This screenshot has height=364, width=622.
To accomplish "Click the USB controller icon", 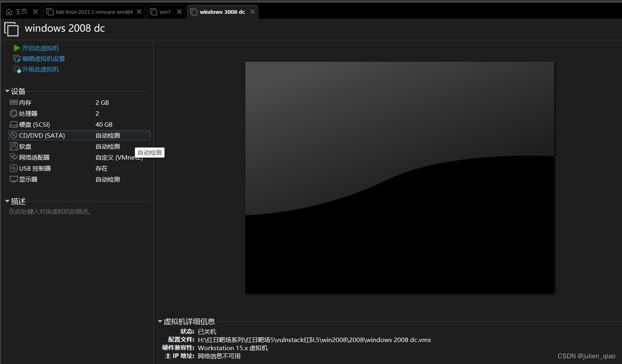I will [x=14, y=168].
